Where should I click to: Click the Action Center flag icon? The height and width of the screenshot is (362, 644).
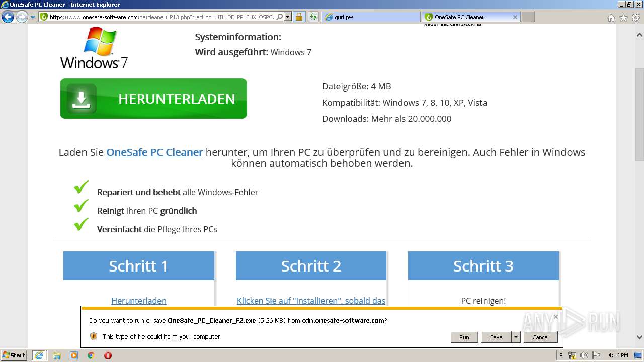coord(596,355)
